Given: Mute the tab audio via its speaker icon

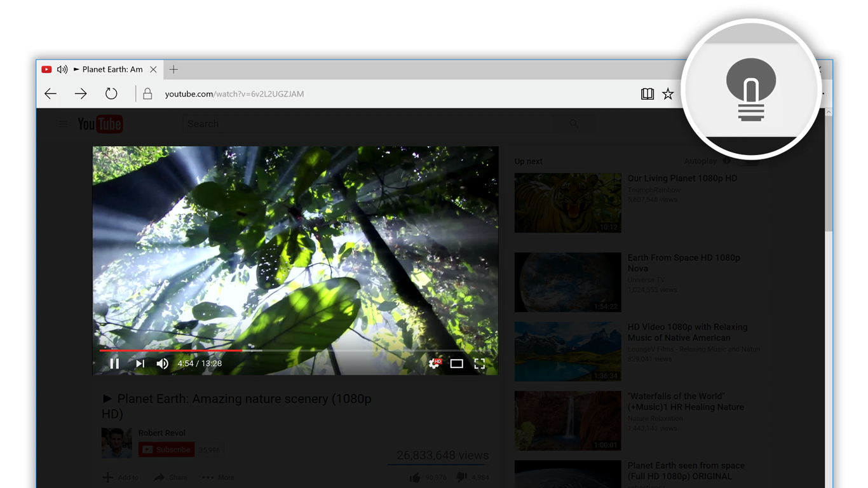Looking at the screenshot, I should [62, 69].
